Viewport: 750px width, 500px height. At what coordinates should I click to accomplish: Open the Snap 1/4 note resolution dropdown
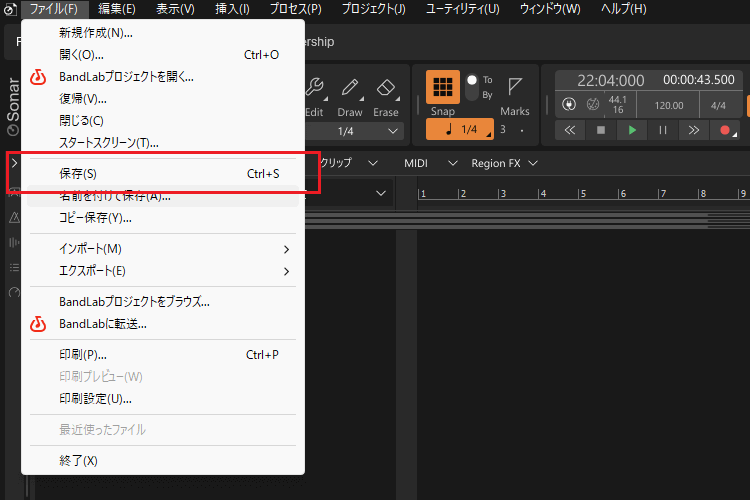[x=460, y=130]
